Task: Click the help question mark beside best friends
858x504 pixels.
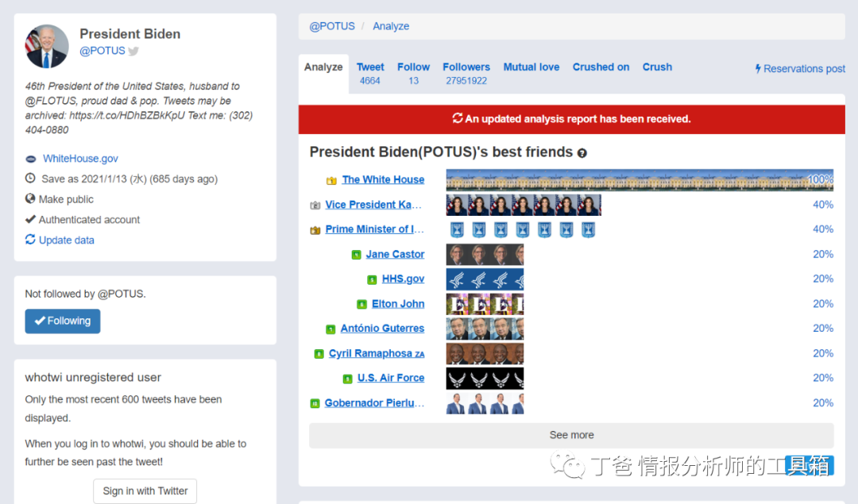Action: coord(582,153)
